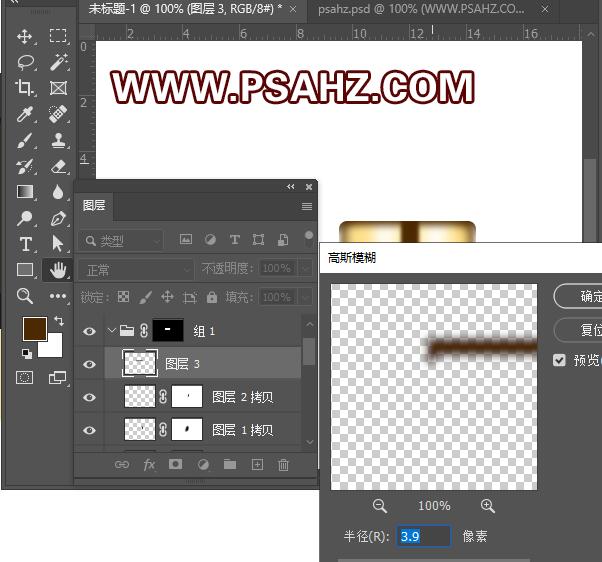Open the foreground brown color swatch
The image size is (602, 562).
point(35,329)
